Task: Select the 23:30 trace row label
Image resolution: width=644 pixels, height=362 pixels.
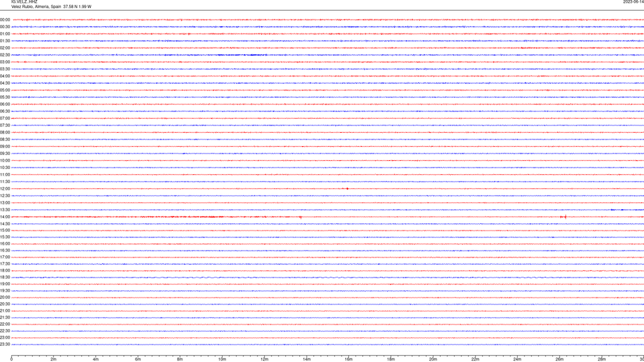Action: (5, 345)
